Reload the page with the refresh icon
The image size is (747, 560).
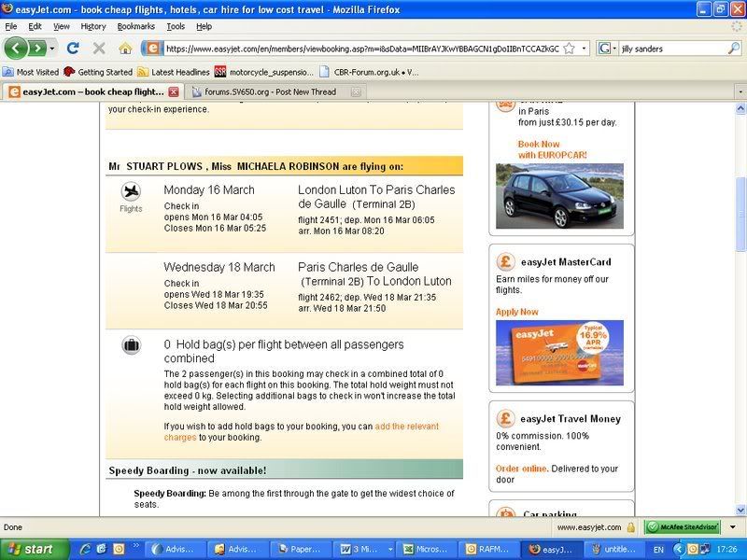click(x=73, y=49)
